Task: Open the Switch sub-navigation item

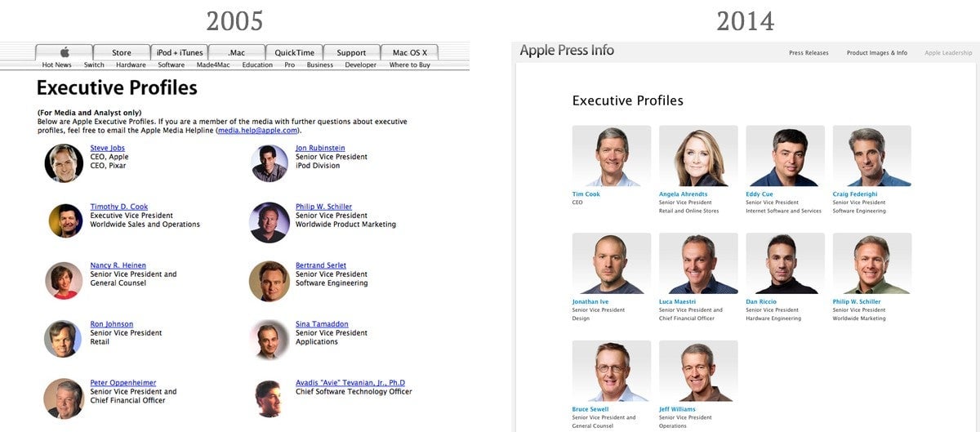Action: coord(94,65)
